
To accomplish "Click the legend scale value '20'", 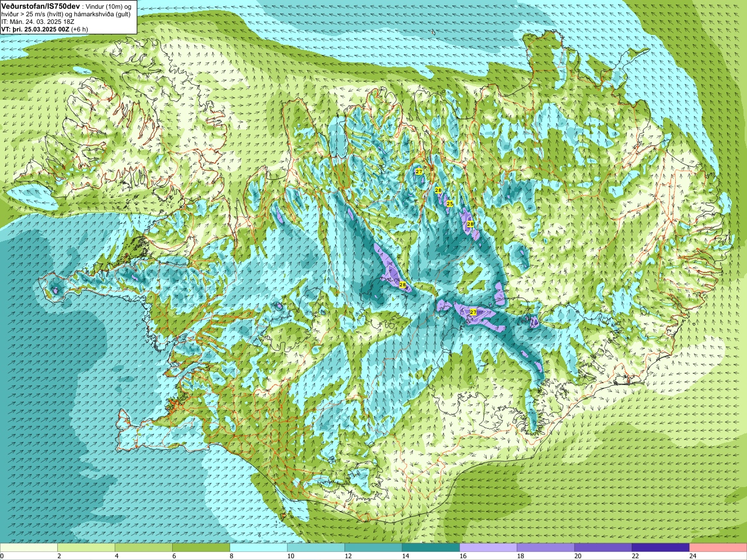I will click(x=578, y=556).
